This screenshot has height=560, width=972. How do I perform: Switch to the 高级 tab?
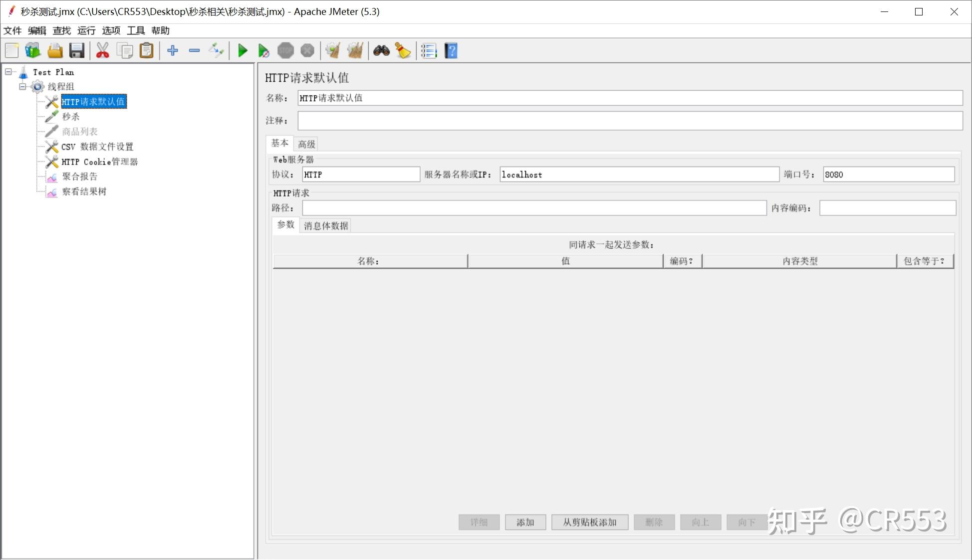[x=306, y=144]
